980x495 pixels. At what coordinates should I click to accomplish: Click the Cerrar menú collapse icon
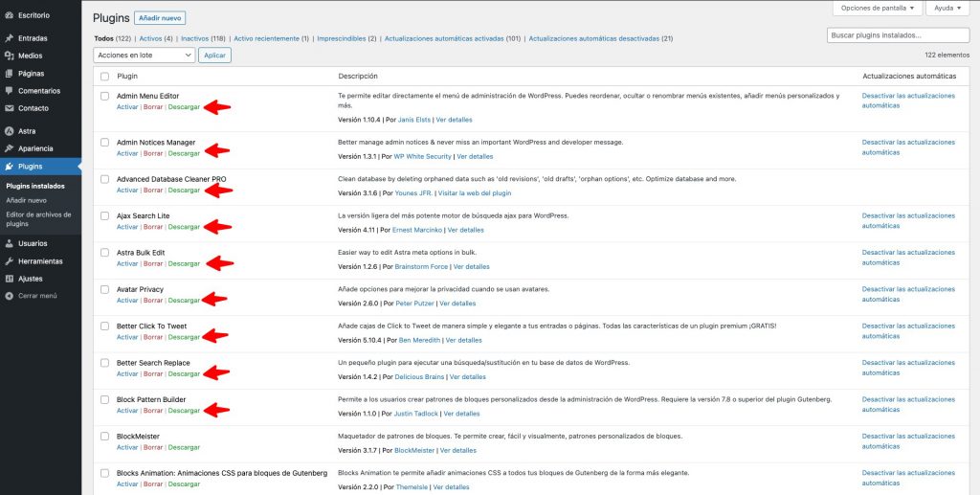[x=9, y=296]
